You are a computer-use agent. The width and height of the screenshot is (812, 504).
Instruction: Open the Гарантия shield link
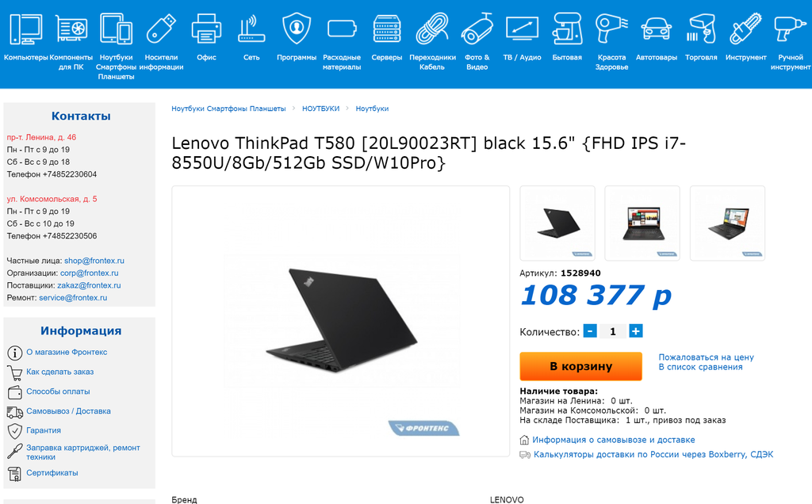[44, 430]
